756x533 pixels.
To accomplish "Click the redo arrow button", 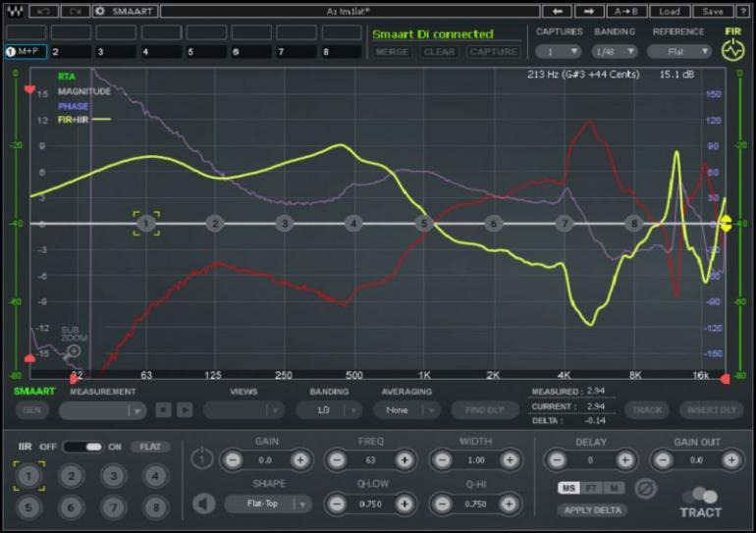I will click(x=76, y=11).
